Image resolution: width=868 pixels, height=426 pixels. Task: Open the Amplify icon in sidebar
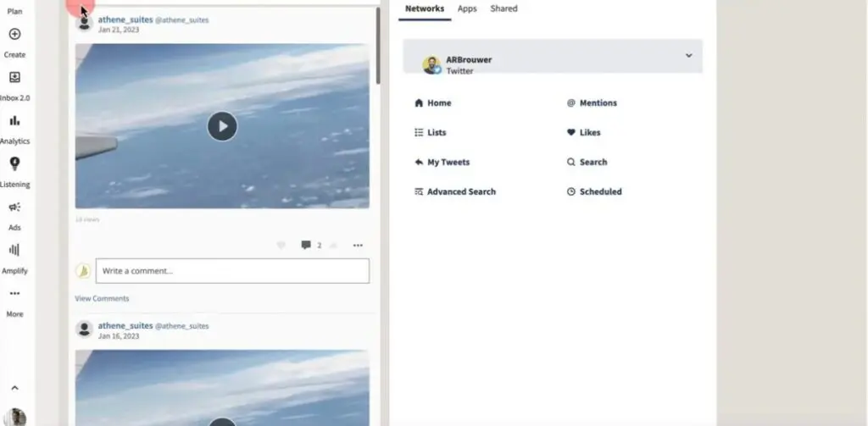14,251
